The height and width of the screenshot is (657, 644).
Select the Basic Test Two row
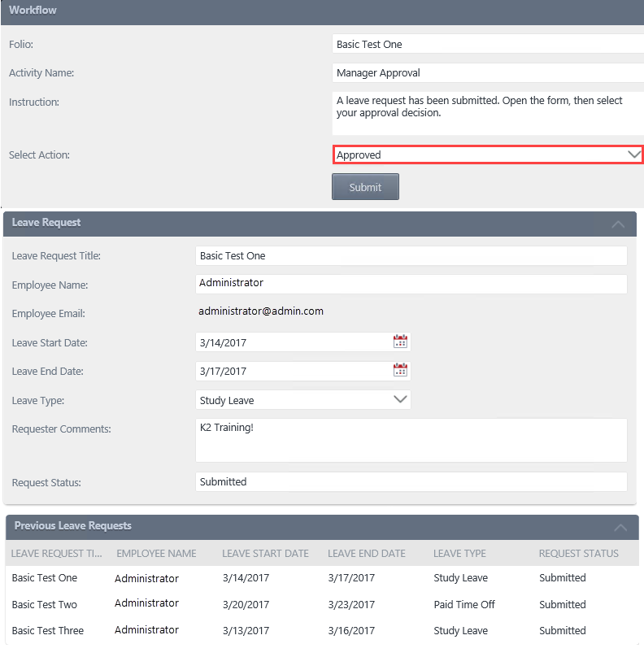pos(45,604)
